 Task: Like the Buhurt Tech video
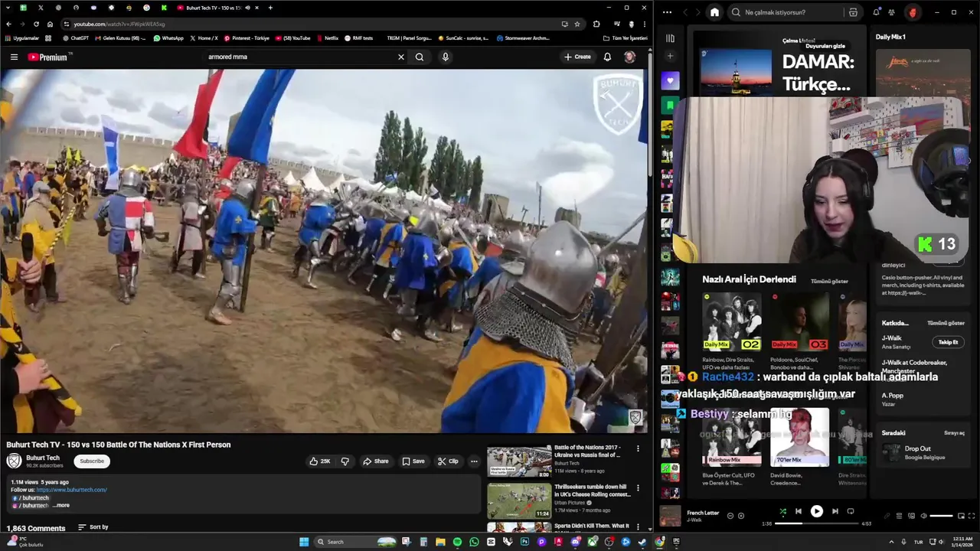(x=320, y=461)
